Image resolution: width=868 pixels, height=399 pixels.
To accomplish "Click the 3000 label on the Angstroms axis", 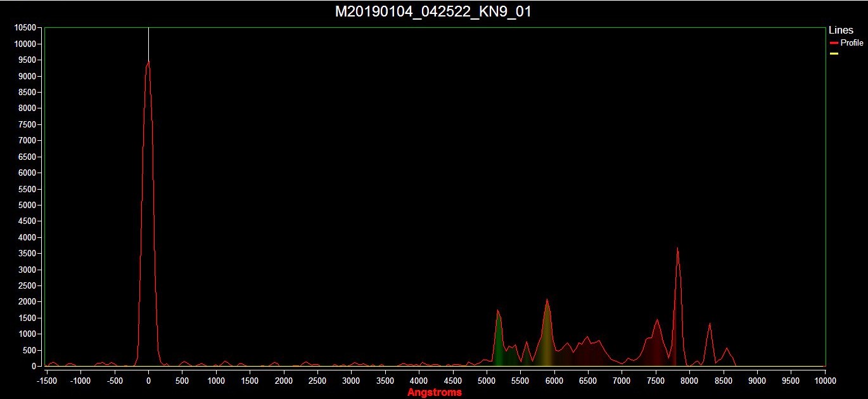I will [351, 381].
